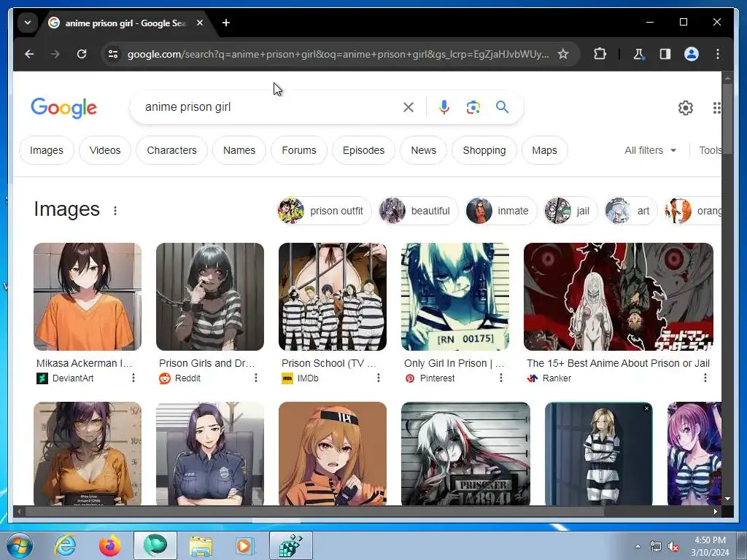Open Chrome Labs flask icon
The width and height of the screenshot is (747, 560).
(639, 54)
